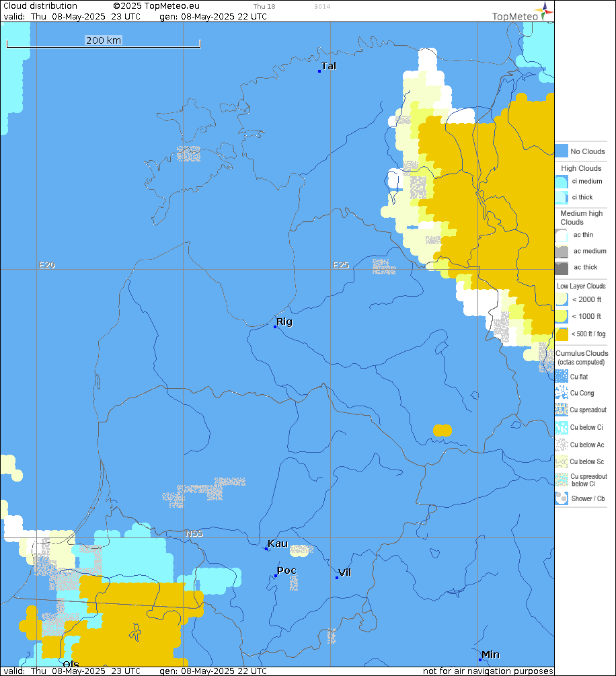Click the 'ci thick' legend label text
This screenshot has width=616, height=676.
point(582,197)
